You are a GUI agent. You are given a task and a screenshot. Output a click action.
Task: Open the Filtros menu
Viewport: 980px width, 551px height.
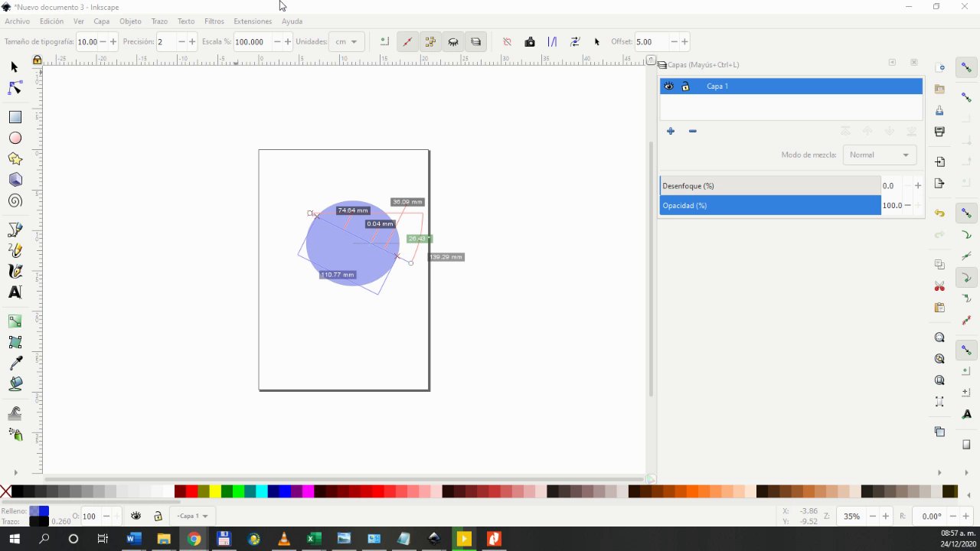pyautogui.click(x=214, y=21)
